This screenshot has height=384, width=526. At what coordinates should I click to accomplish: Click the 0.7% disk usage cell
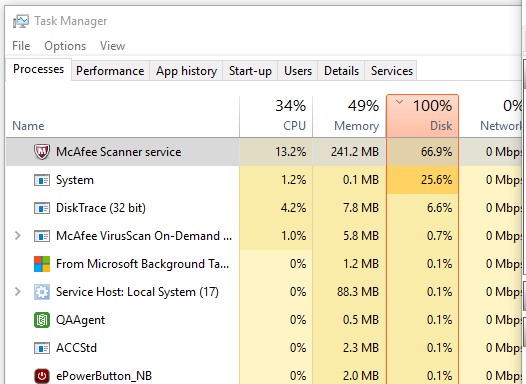(422, 236)
